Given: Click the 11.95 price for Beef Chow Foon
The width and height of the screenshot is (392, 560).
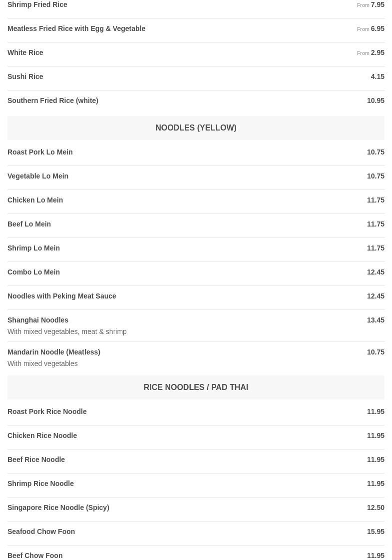Looking at the screenshot, I should click(x=376, y=555).
